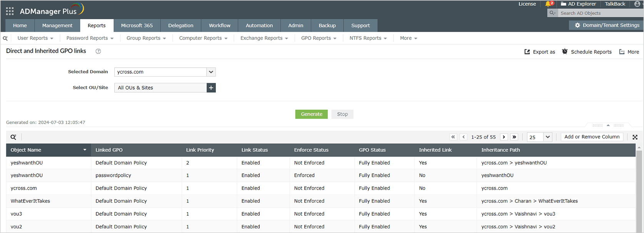
Task: Go to the first page of results
Action: 453,137
